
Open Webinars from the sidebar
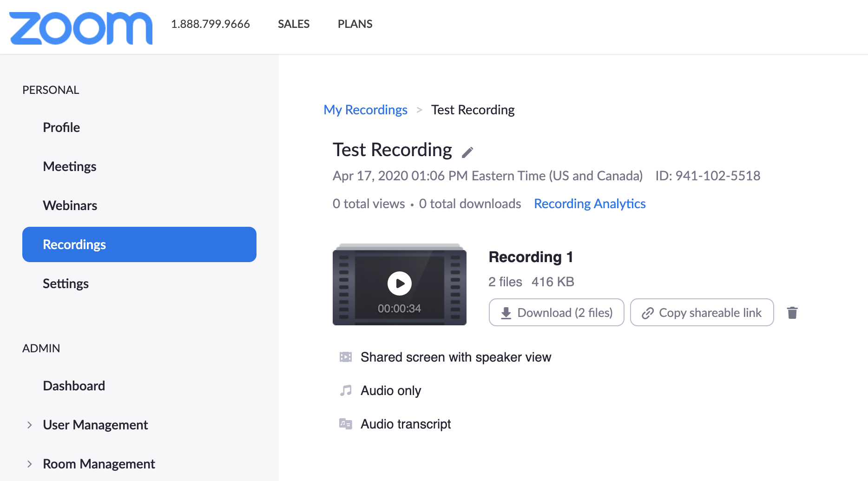click(x=70, y=205)
